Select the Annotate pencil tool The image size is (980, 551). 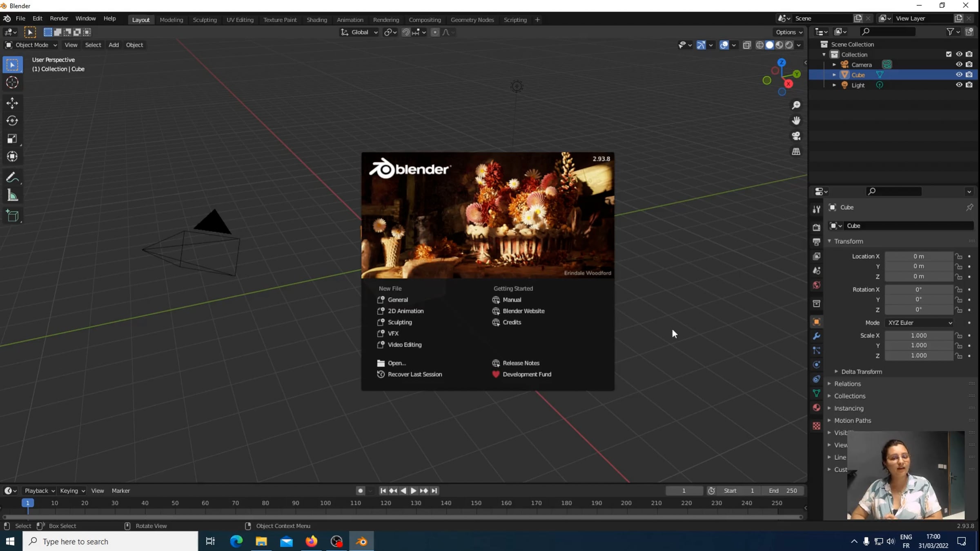point(12,178)
